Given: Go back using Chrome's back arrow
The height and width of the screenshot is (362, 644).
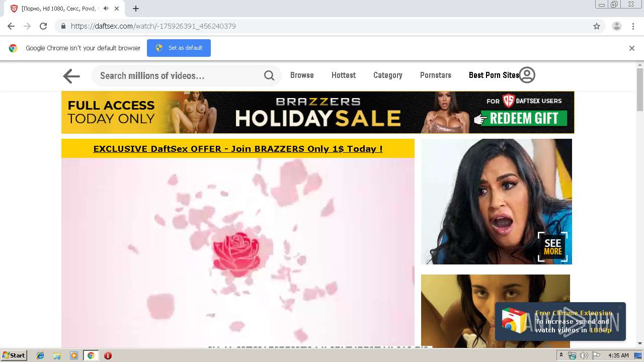Looking at the screenshot, I should click(x=11, y=26).
